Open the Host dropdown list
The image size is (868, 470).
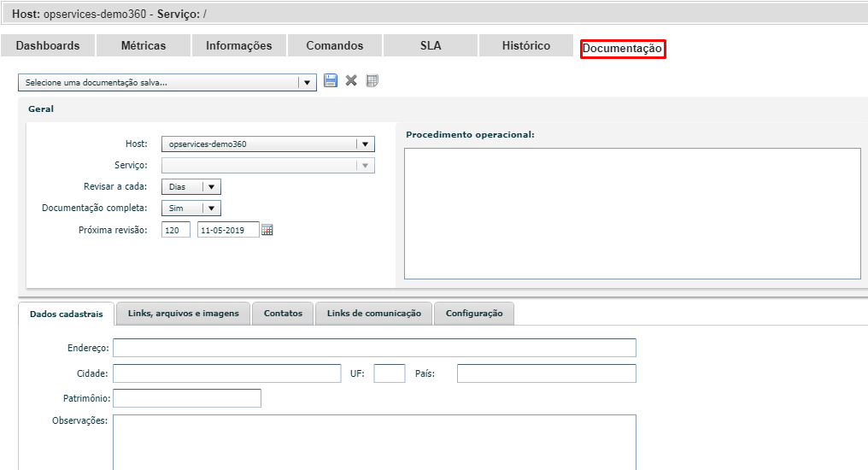pos(365,144)
